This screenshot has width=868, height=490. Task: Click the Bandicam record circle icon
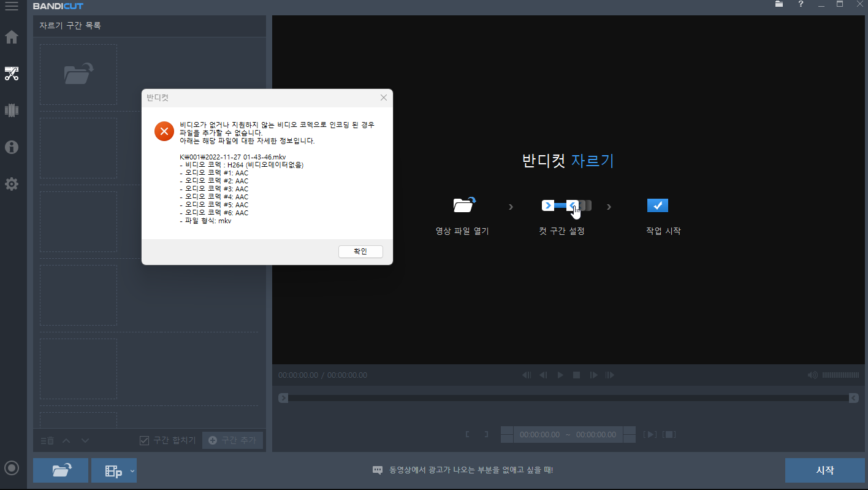[x=12, y=469]
